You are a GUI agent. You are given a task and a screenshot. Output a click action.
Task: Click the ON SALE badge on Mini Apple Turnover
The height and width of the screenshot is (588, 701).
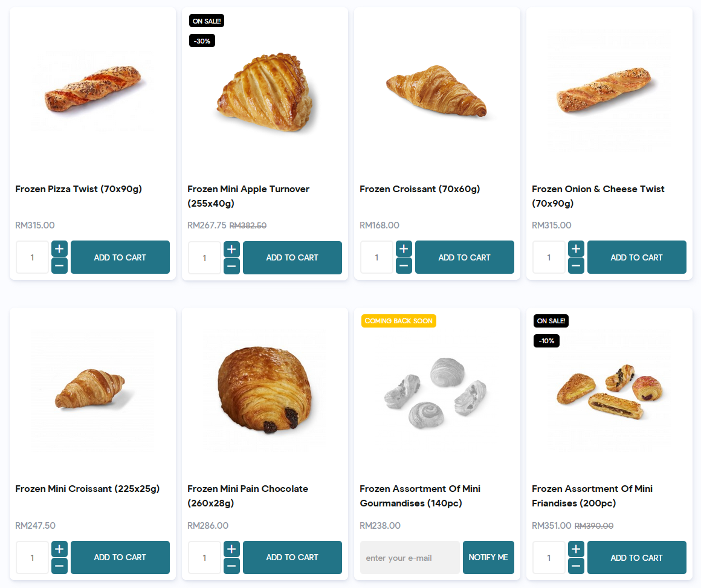[x=206, y=20]
